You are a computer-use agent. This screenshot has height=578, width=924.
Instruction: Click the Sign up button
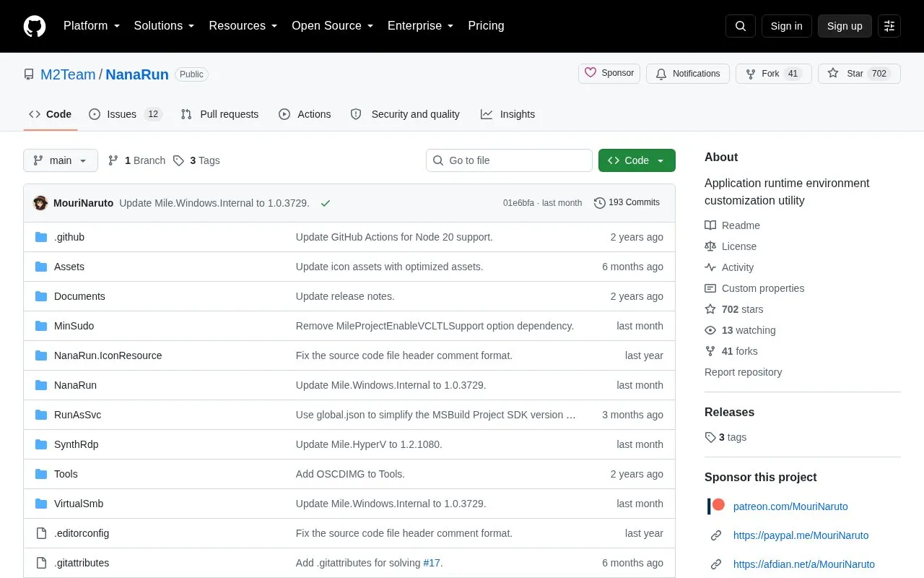click(845, 26)
